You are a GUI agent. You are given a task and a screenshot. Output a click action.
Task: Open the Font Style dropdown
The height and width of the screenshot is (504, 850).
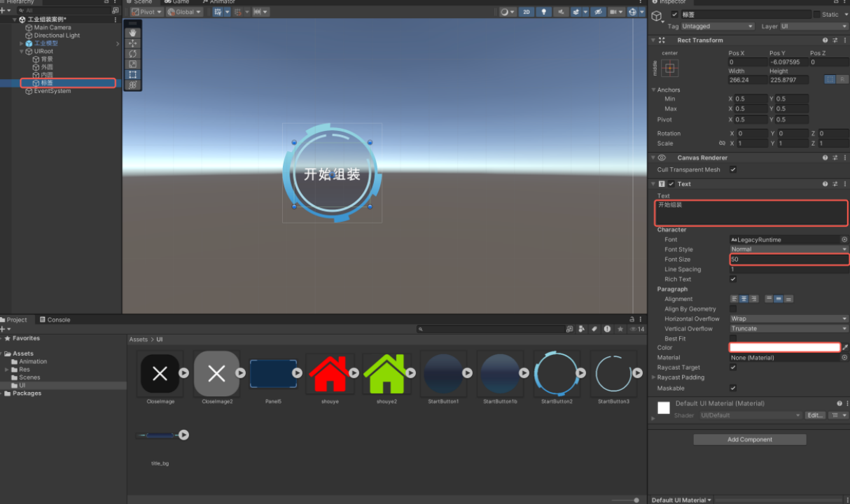(788, 249)
